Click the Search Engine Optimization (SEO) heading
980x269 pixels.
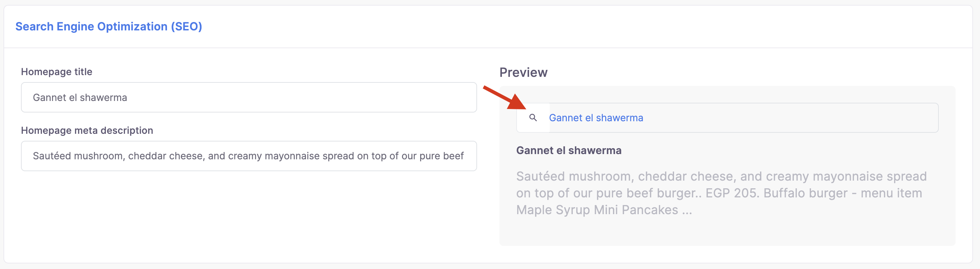pos(109,26)
